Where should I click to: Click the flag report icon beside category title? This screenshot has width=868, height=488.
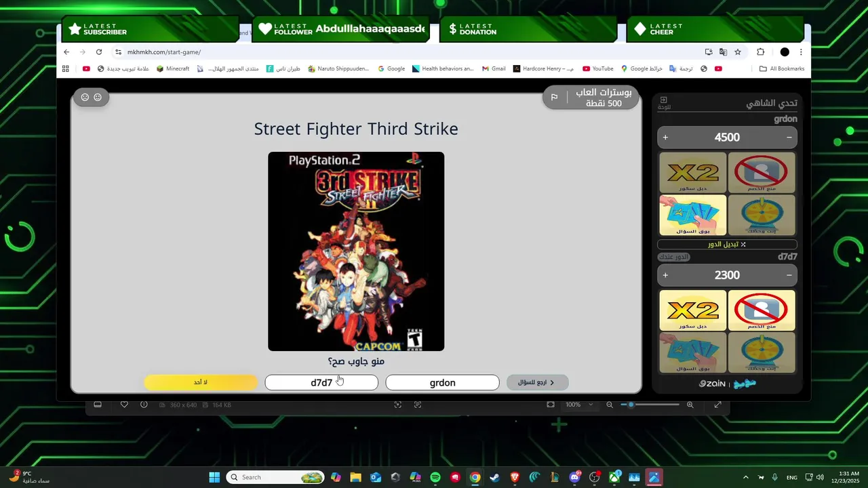[554, 98]
